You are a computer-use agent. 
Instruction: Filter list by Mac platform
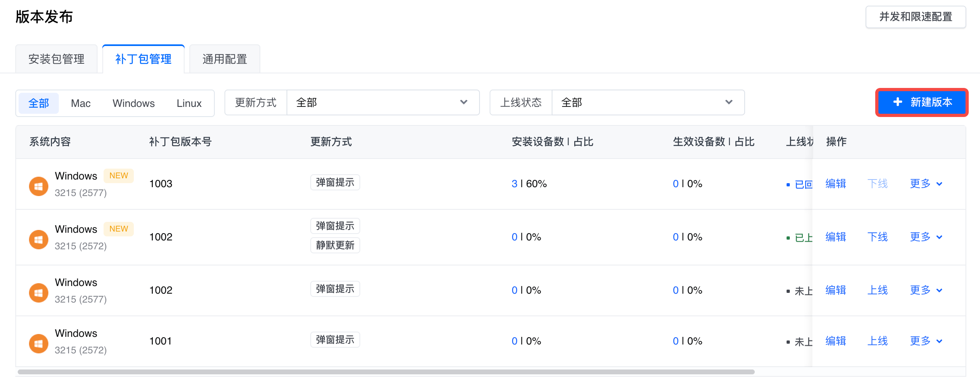pyautogui.click(x=81, y=103)
